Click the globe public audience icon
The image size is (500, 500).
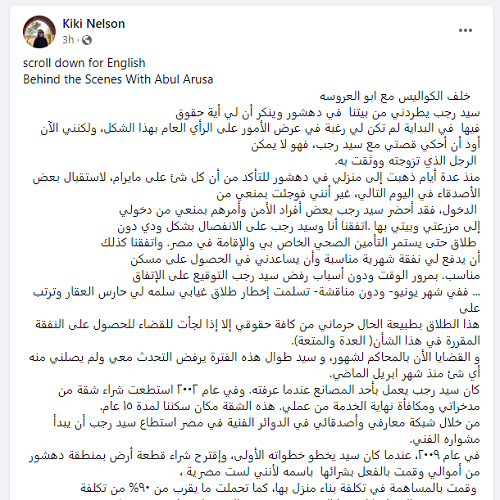click(87, 40)
